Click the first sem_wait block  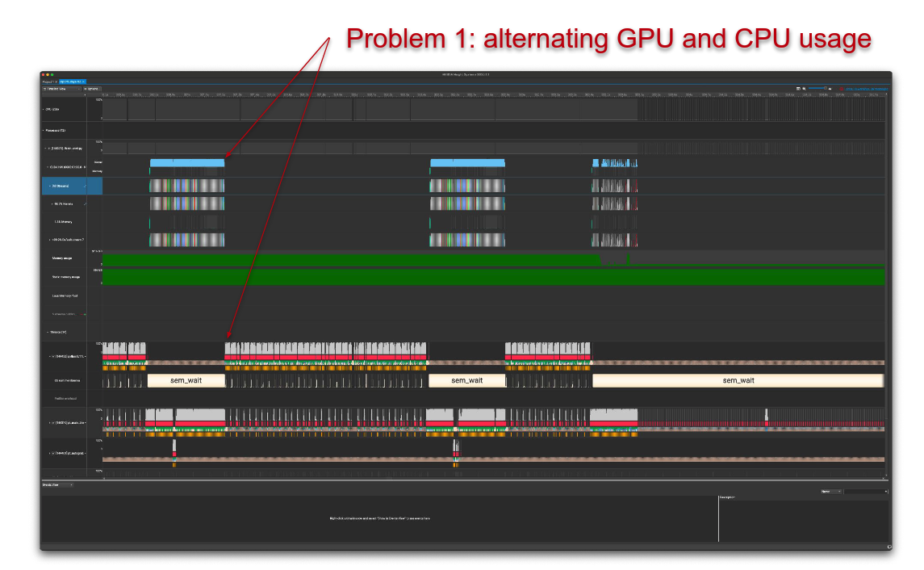click(x=186, y=380)
